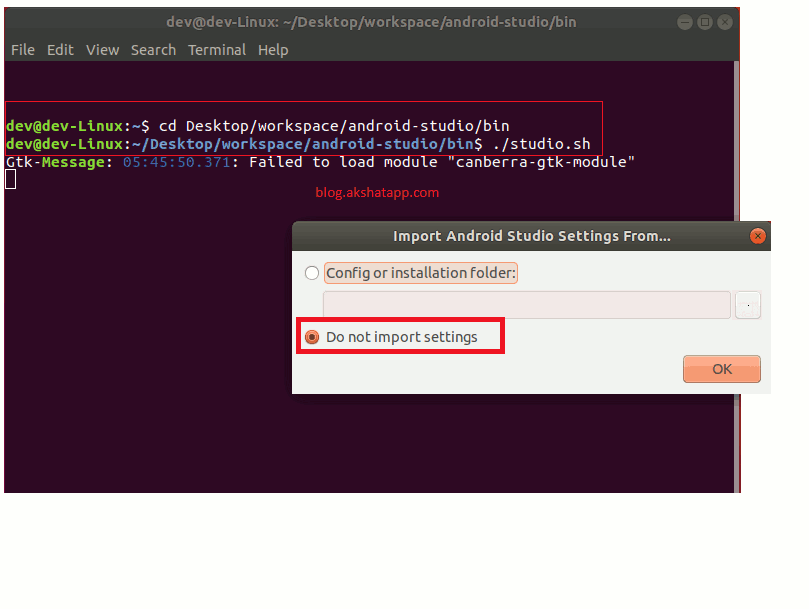This screenshot has width=809, height=609.
Task: Close the terminal window
Action: coord(725,21)
